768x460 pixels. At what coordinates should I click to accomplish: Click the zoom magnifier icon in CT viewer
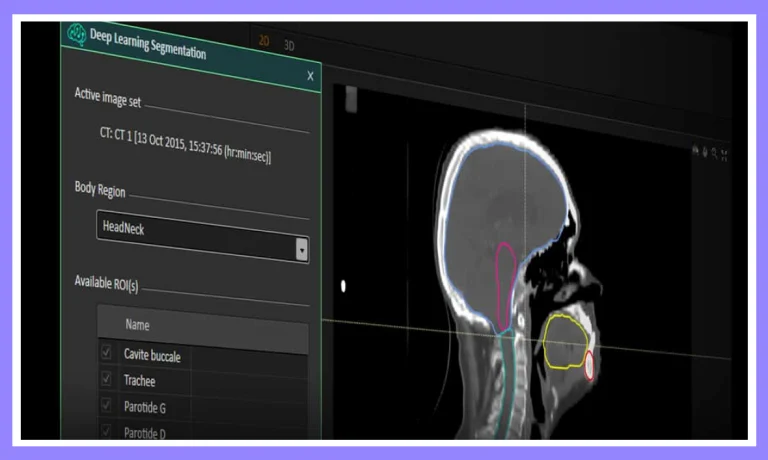715,153
